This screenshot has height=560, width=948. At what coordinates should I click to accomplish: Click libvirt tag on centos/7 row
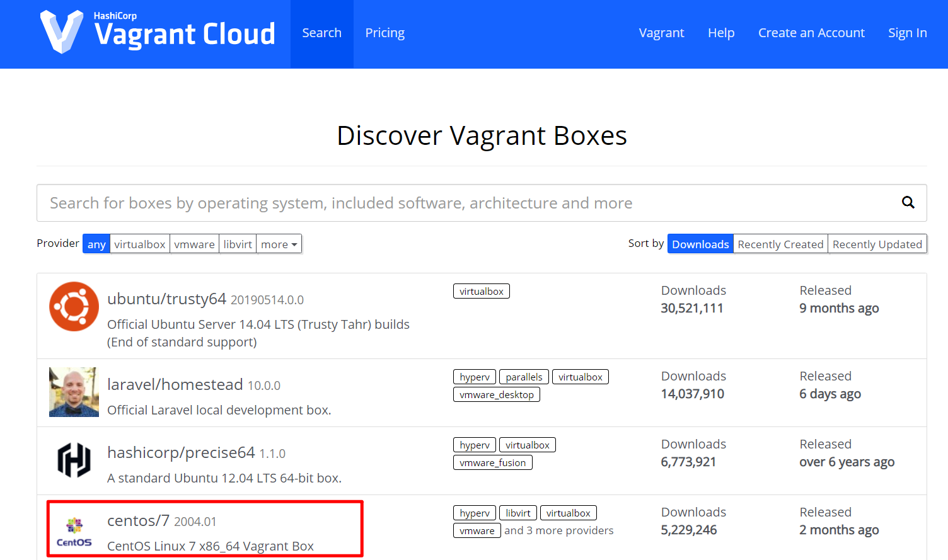pyautogui.click(x=518, y=513)
